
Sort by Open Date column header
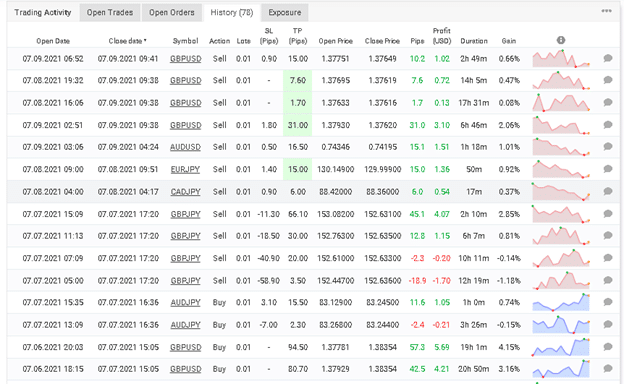pos(53,41)
